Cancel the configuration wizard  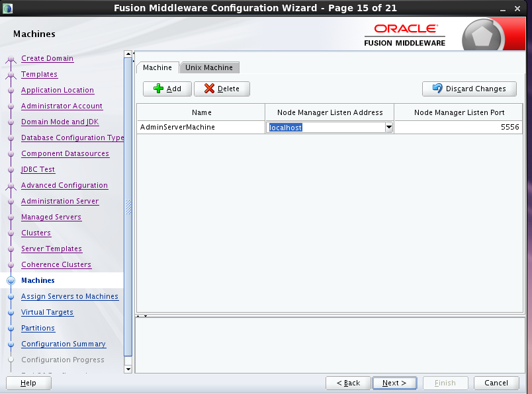(x=496, y=383)
